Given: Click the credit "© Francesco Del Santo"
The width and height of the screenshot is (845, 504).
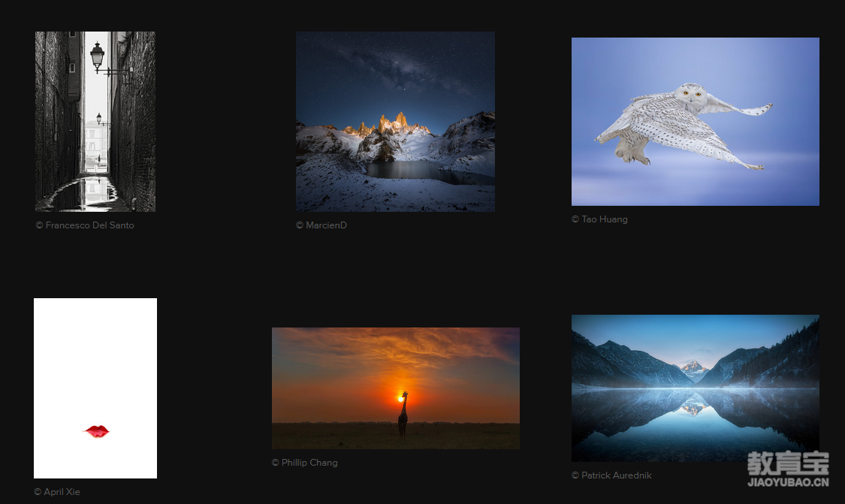Looking at the screenshot, I should [x=85, y=225].
